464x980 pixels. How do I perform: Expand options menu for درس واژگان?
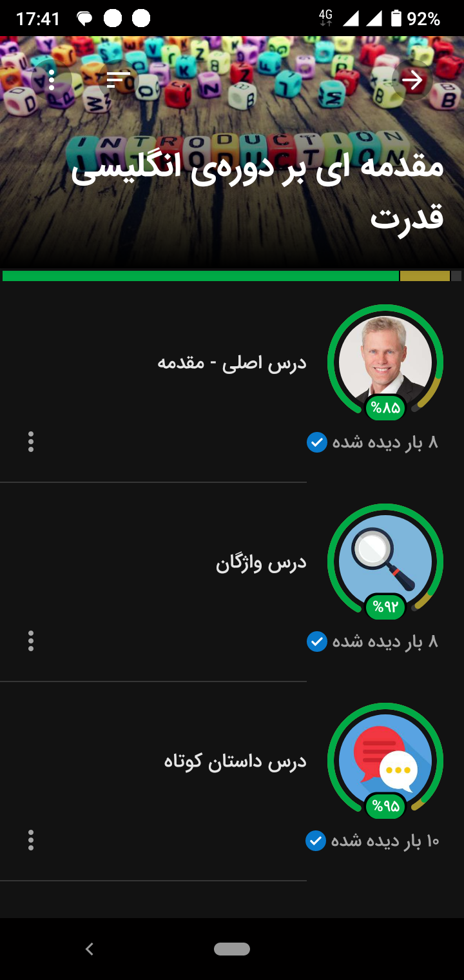pos(31,641)
